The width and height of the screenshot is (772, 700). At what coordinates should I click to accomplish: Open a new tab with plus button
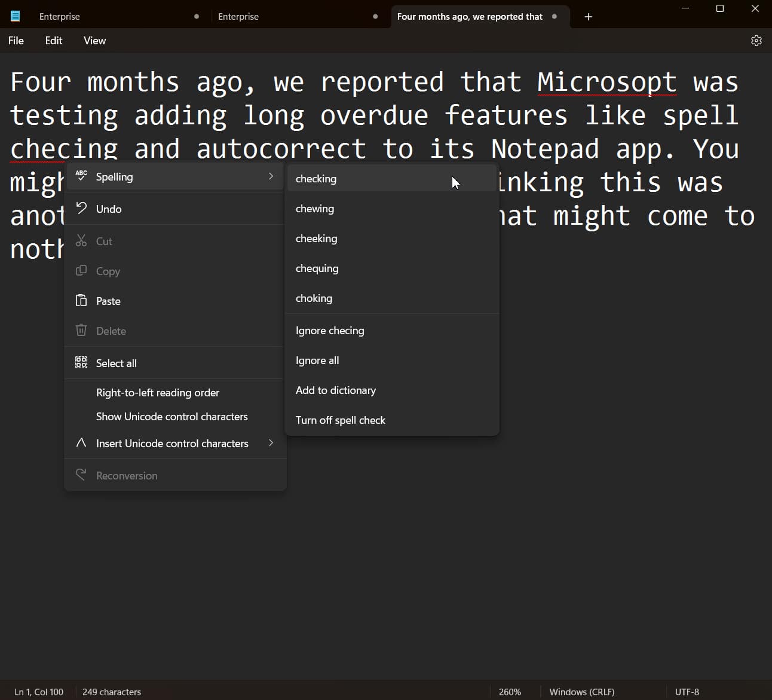[x=588, y=17]
